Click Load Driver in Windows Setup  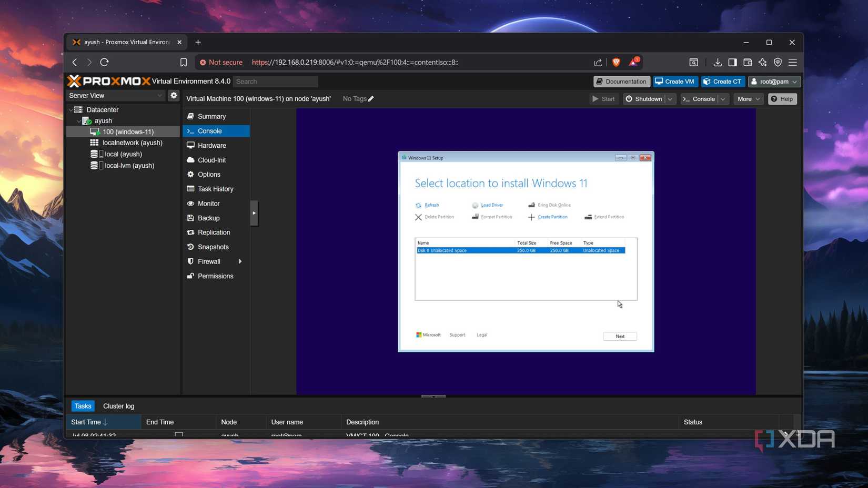[491, 205]
